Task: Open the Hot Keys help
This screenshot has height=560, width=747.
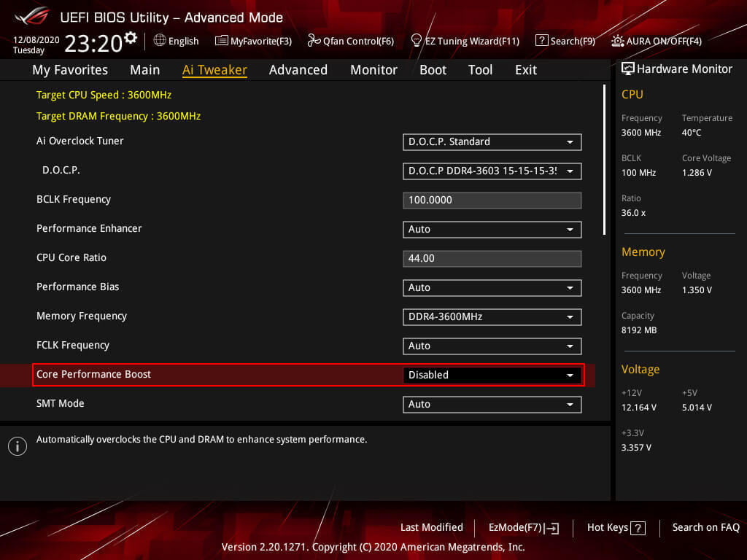Action: [616, 528]
